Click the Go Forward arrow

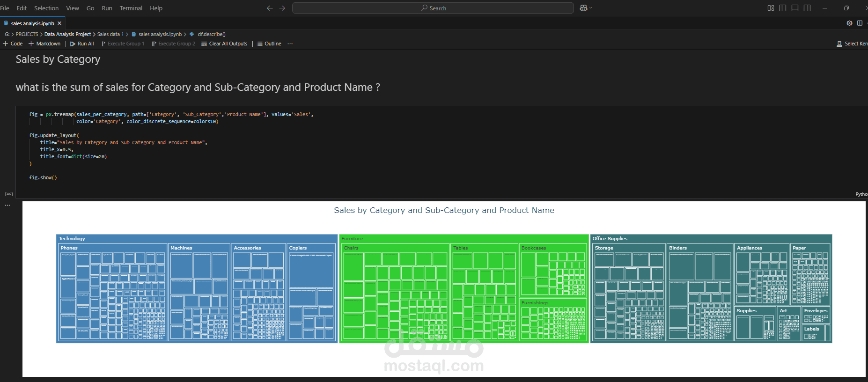tap(282, 8)
